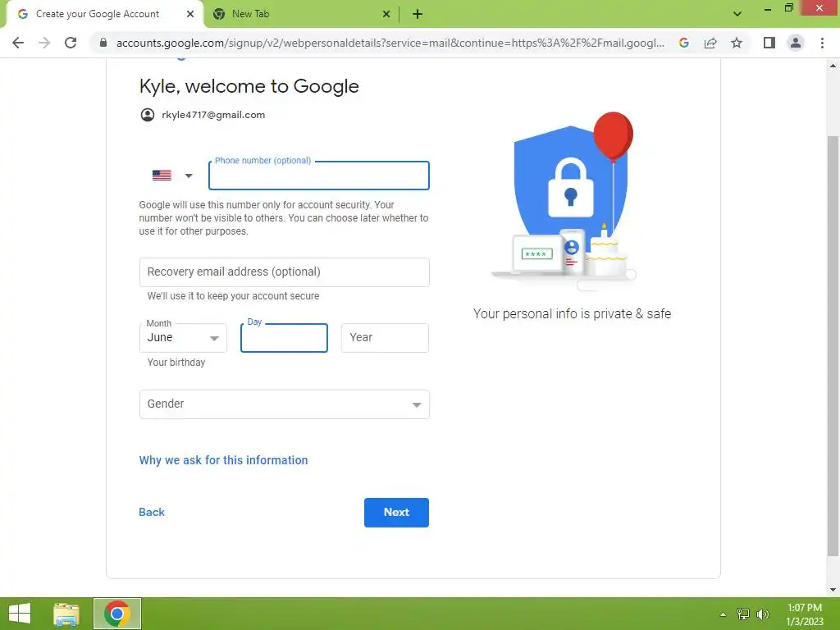Restore down the Chrome window

click(x=789, y=7)
